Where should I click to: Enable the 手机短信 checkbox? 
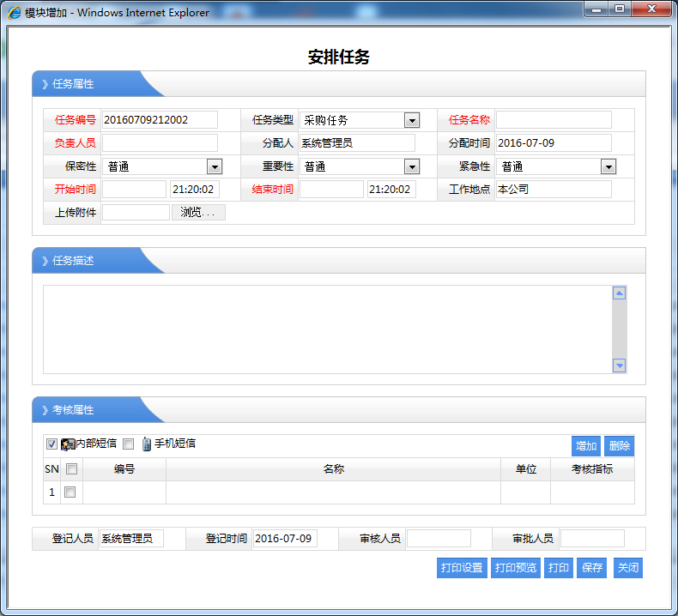(129, 444)
